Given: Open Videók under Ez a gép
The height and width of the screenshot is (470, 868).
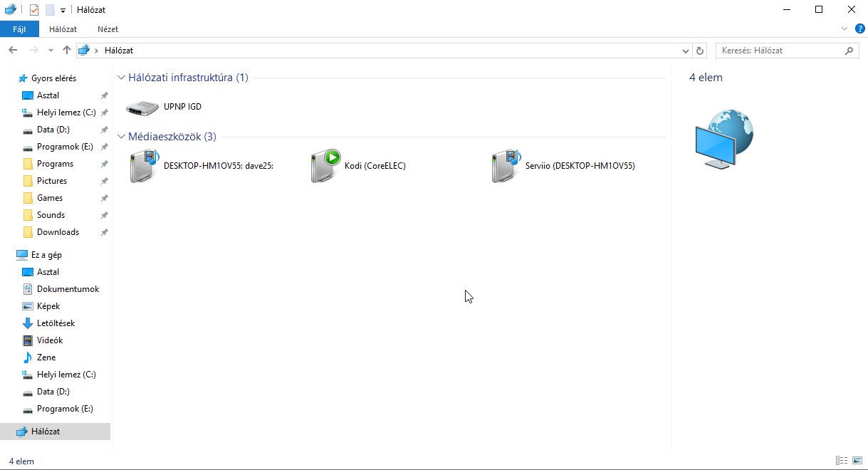Looking at the screenshot, I should coord(50,340).
